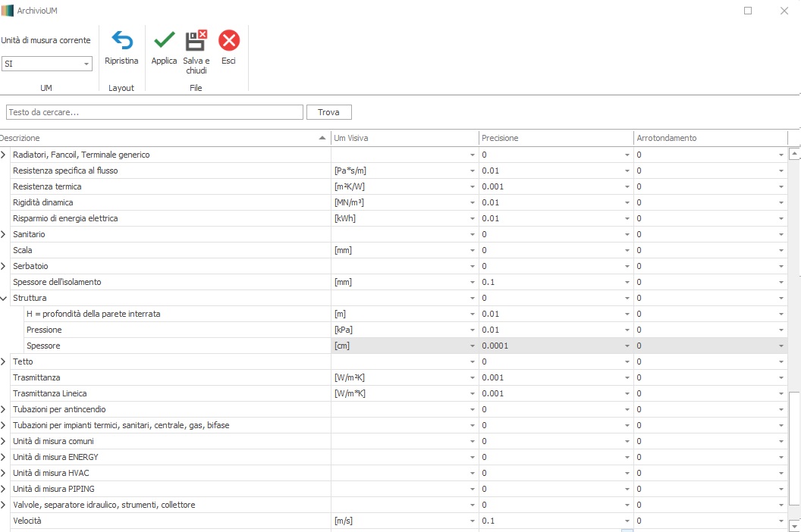801x532 pixels.
Task: Open Arrotondamento dropdown for Velocità row
Action: (781, 521)
